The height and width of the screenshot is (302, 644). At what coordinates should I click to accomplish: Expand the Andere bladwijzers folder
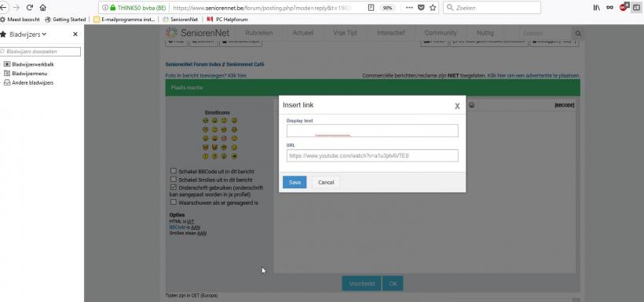pos(29,82)
